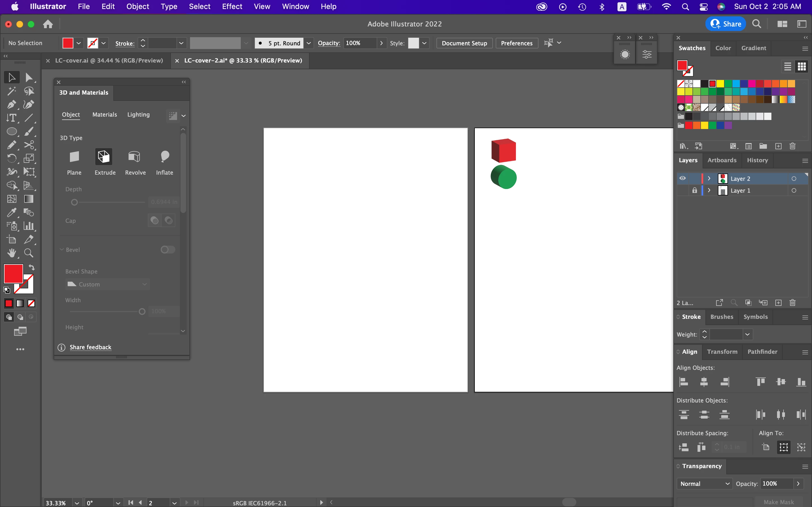The image size is (812, 507).
Task: Switch to the Materials tab
Action: click(104, 115)
